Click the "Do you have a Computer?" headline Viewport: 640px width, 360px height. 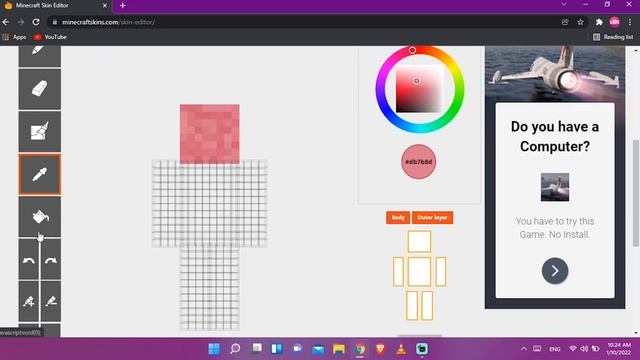[555, 136]
